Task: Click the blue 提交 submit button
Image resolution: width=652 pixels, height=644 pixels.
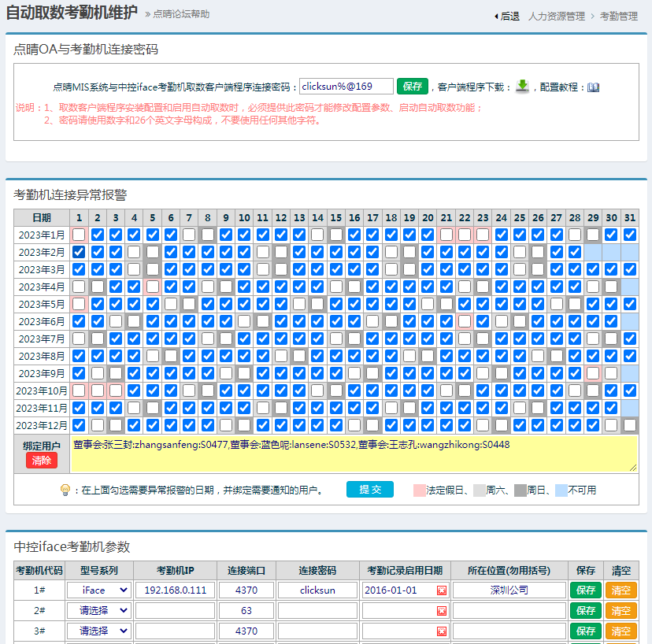Action: [369, 490]
